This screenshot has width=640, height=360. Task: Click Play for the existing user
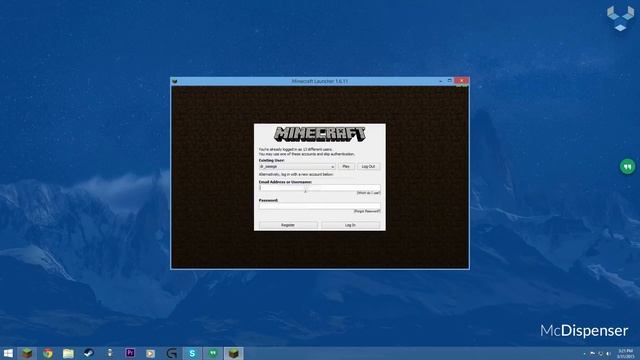pos(346,167)
